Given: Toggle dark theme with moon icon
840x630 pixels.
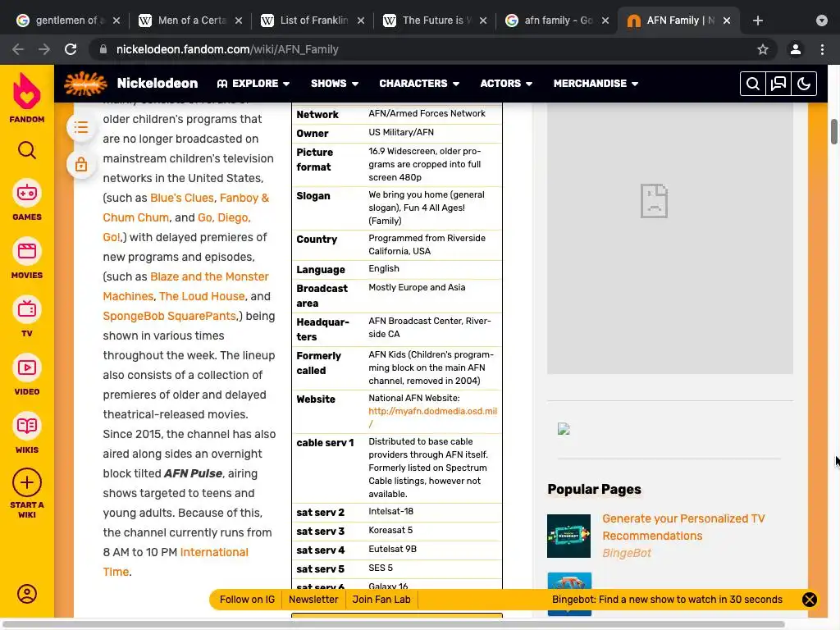Looking at the screenshot, I should [804, 84].
